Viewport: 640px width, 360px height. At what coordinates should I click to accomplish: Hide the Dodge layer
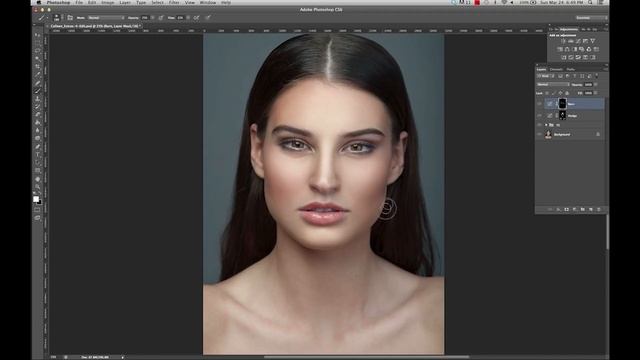pos(540,116)
